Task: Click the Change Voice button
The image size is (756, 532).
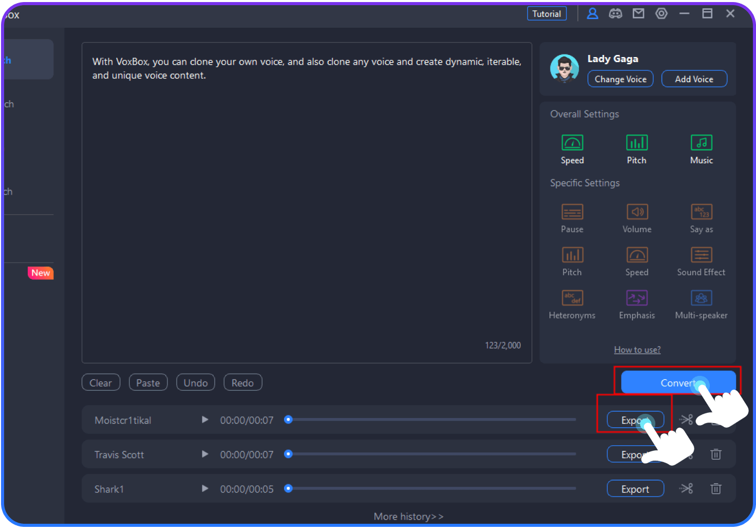Action: pos(620,79)
